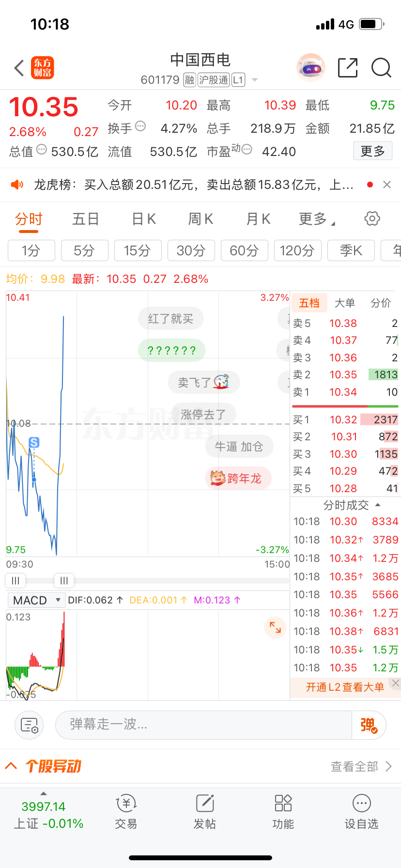Switch to the 五日 tab
Viewport: 401px width, 868px height.
point(86,219)
